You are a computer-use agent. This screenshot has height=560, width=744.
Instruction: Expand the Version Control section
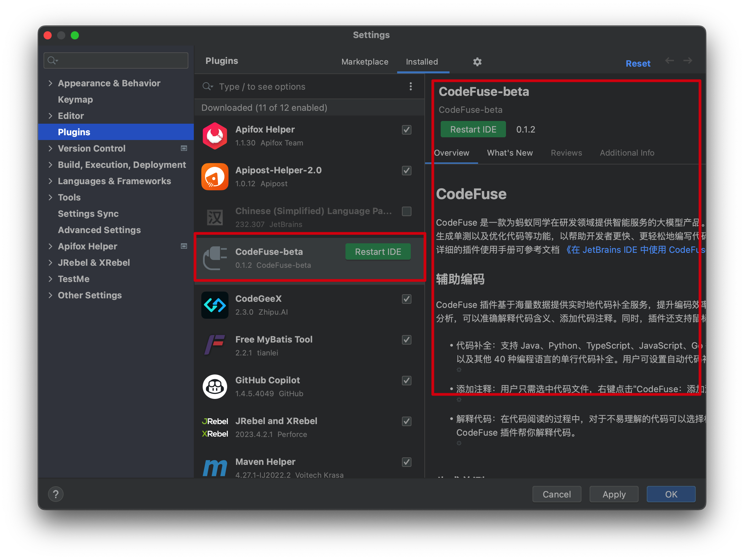[50, 148]
